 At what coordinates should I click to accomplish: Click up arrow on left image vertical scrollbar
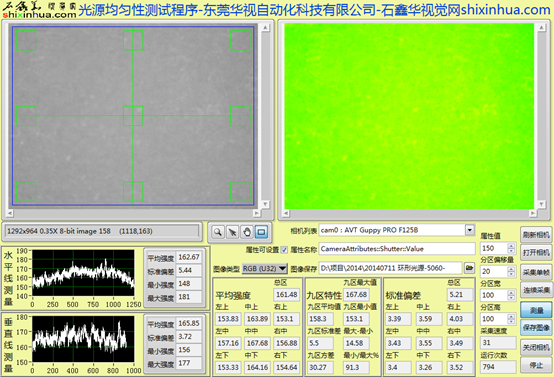(265, 28)
